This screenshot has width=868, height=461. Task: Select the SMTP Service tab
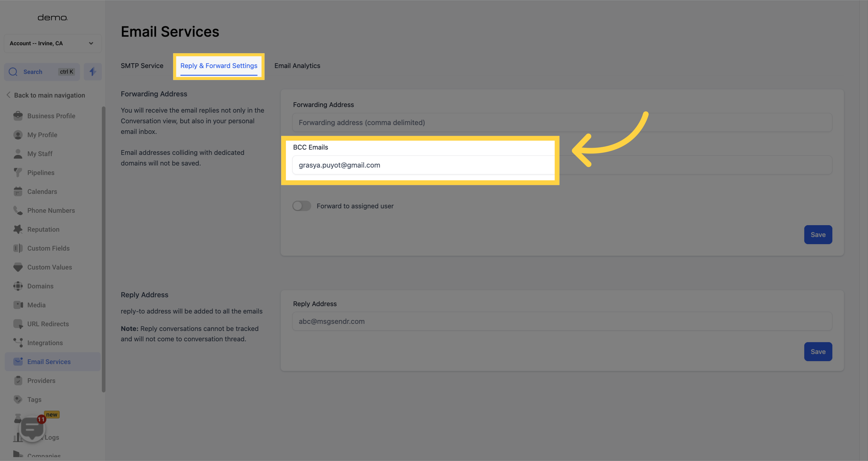[142, 65]
